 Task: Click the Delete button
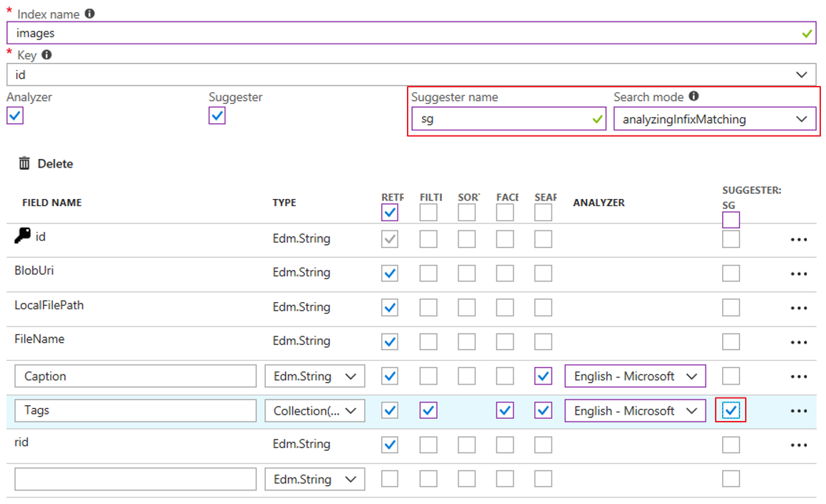click(55, 164)
